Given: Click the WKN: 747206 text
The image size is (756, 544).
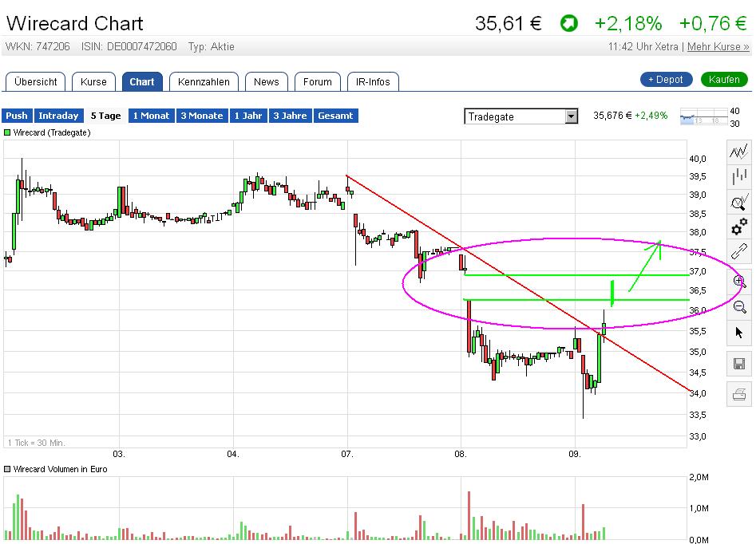Looking at the screenshot, I should (38, 47).
